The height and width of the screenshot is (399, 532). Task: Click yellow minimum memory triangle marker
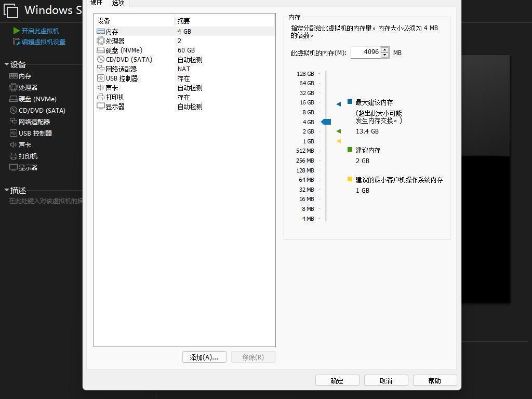coord(338,141)
